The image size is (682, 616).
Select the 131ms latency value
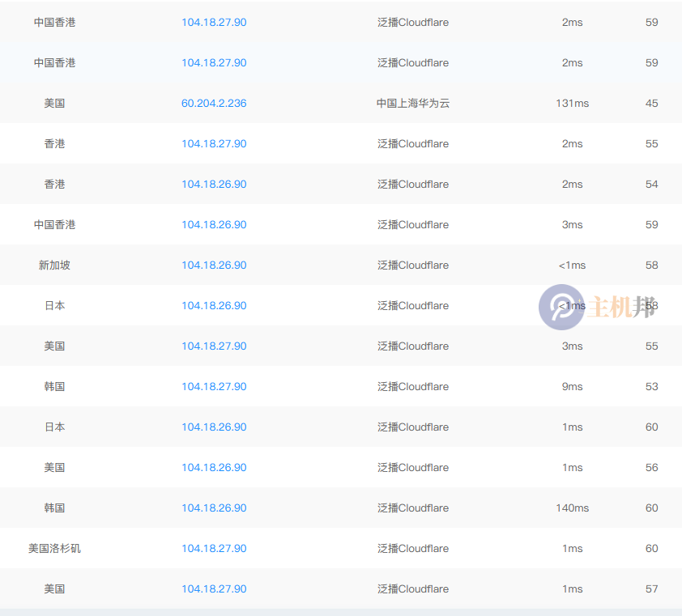(x=572, y=104)
